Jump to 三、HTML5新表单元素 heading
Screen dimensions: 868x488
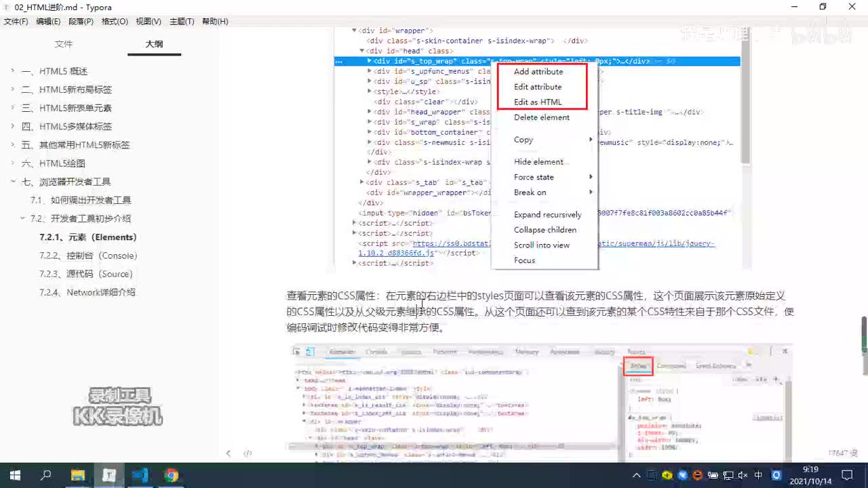(x=66, y=108)
